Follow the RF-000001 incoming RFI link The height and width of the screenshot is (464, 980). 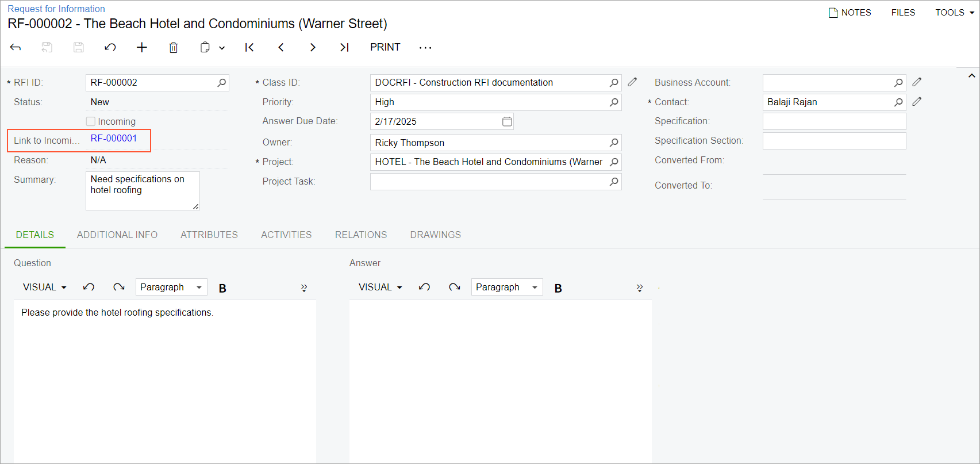click(x=114, y=139)
